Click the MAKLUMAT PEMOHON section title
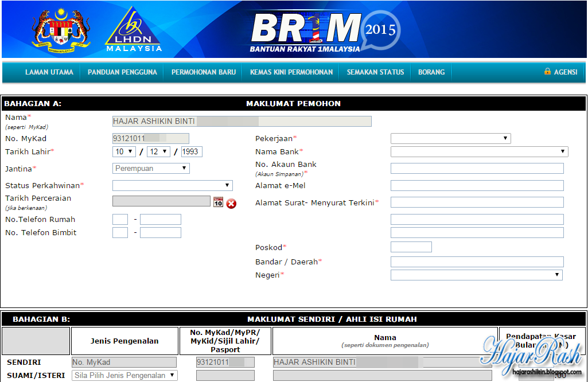 pos(293,103)
